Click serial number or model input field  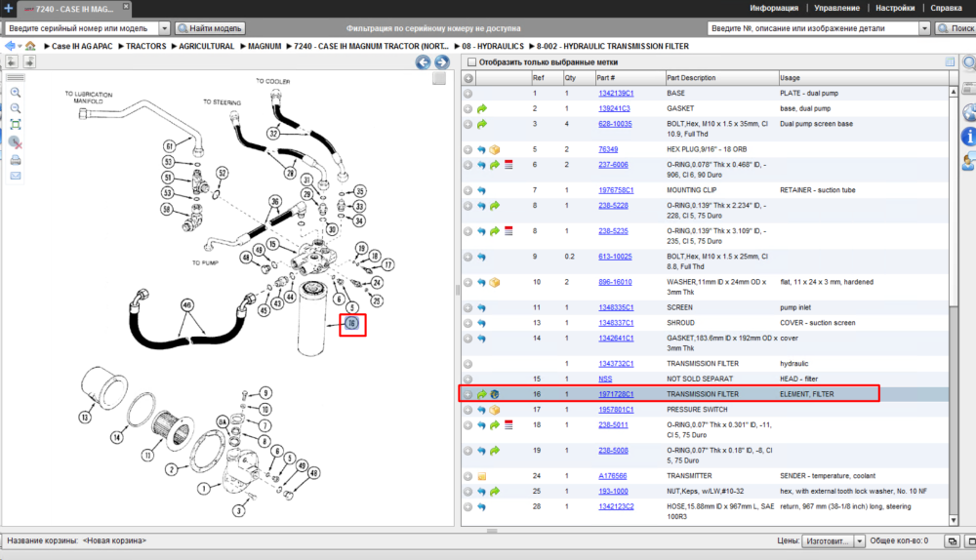click(82, 28)
